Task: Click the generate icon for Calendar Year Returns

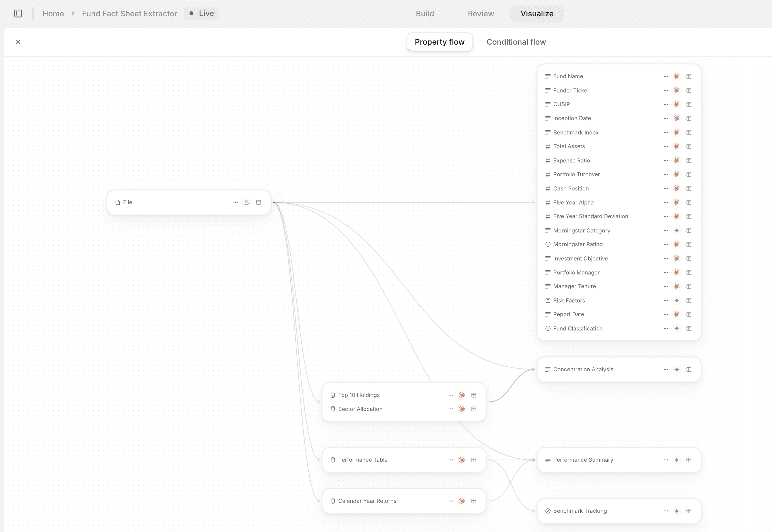Action: 462,501
